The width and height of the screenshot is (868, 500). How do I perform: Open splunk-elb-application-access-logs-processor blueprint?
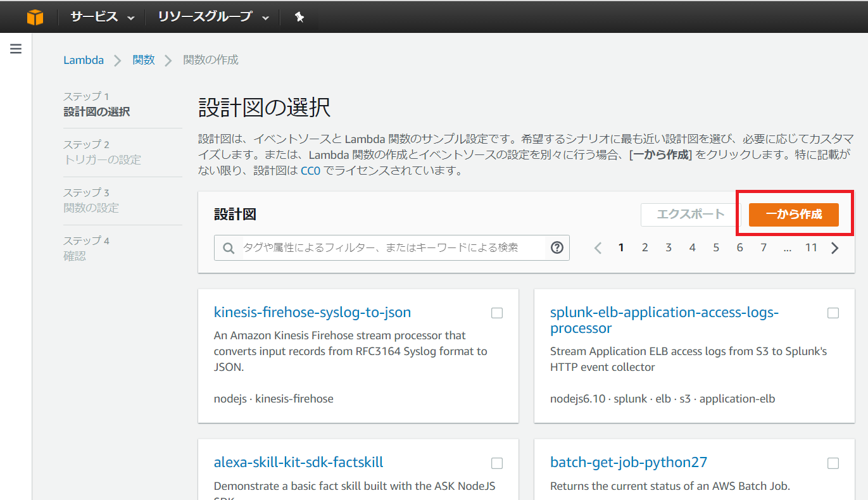[x=664, y=320]
